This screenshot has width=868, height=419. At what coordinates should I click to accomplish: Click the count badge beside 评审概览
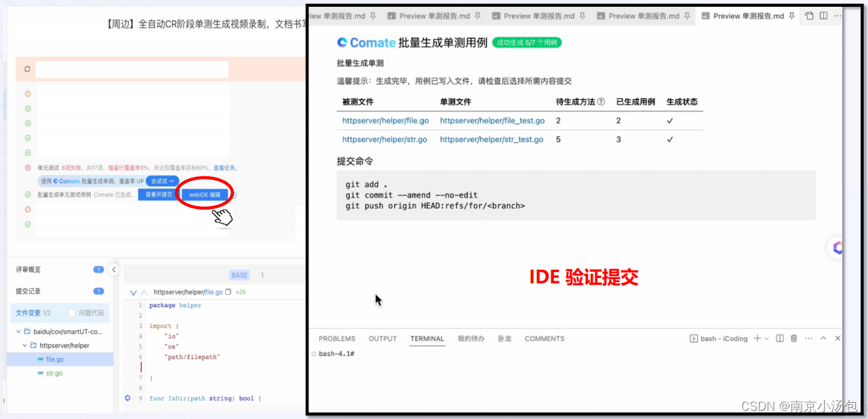(98, 269)
